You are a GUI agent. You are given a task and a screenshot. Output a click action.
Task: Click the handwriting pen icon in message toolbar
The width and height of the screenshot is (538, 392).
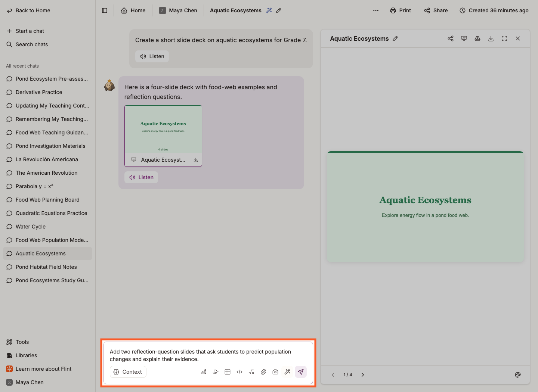tap(204, 372)
